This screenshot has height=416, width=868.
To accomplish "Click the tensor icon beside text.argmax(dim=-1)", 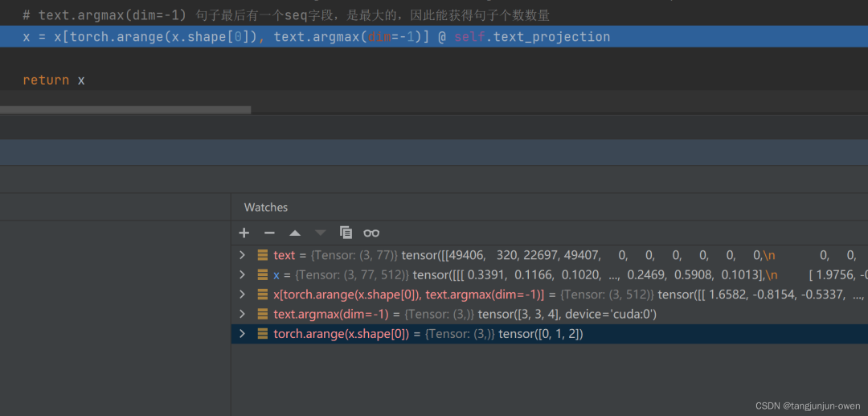I will 263,314.
